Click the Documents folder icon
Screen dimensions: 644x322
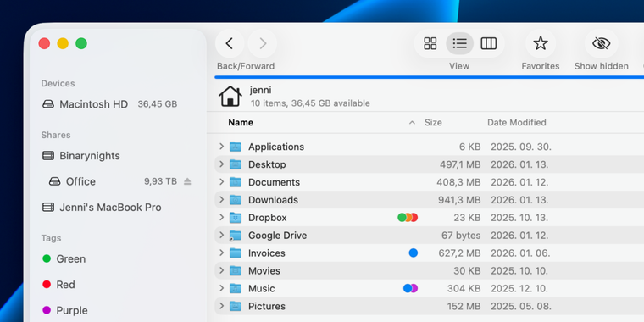(236, 182)
